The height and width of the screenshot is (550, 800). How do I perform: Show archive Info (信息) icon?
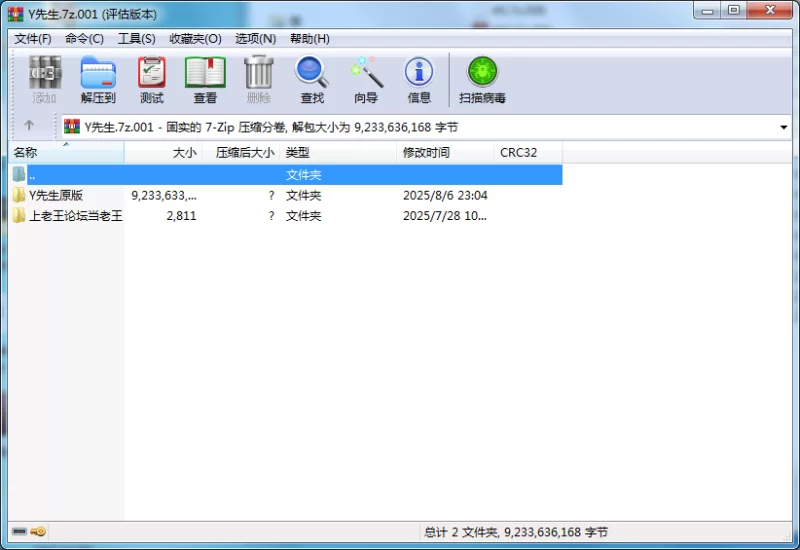(x=419, y=79)
